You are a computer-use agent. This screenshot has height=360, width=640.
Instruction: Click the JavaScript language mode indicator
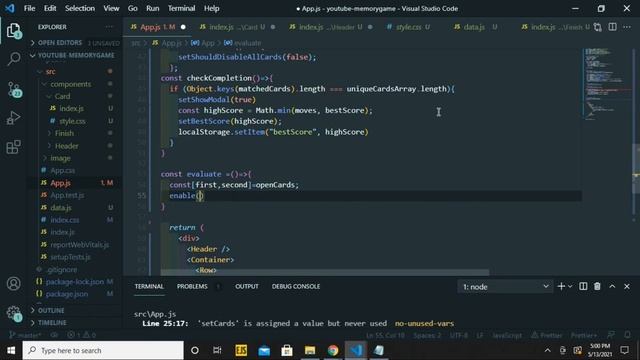507,335
